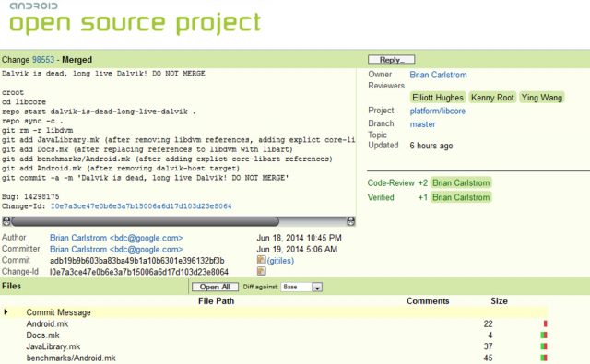Expand the Commit Message row arrow
The width and height of the screenshot is (590, 364).
[x=6, y=312]
